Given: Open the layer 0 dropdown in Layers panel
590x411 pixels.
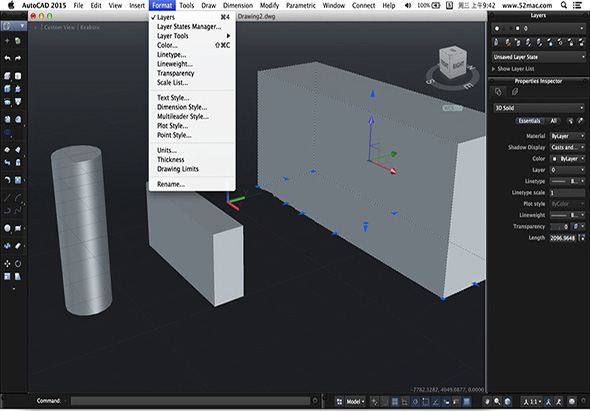Looking at the screenshot, I should click(x=538, y=28).
